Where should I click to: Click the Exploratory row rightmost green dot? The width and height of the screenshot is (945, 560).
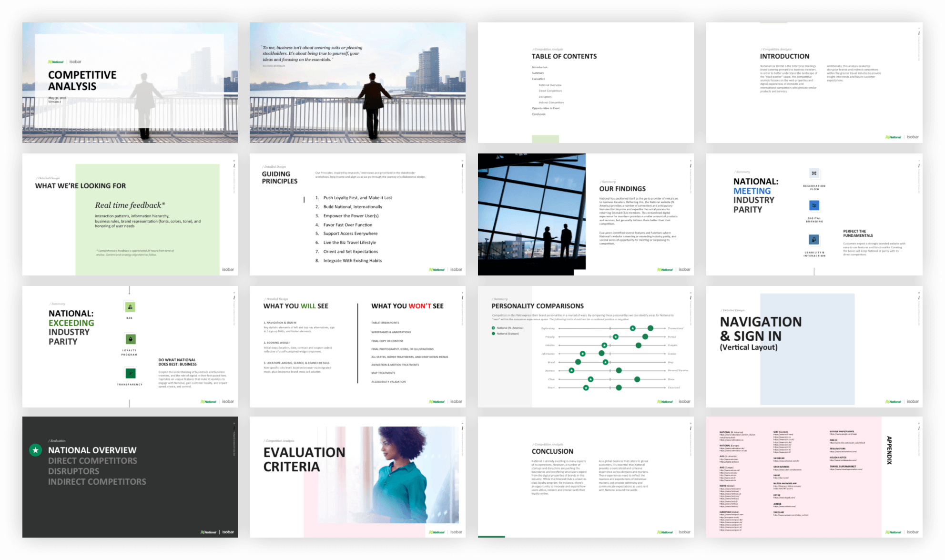pos(650,328)
